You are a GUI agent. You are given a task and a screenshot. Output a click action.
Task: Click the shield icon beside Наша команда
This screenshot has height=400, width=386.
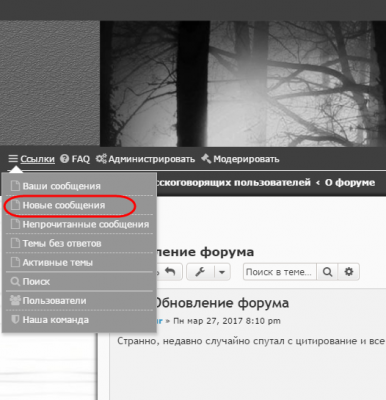click(15, 320)
